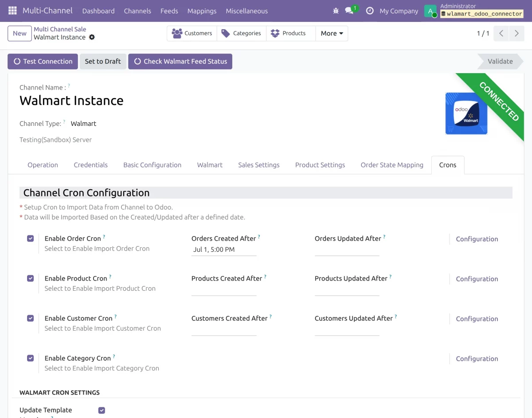
Task: Toggle Update Template checkbox
Action: click(x=102, y=410)
